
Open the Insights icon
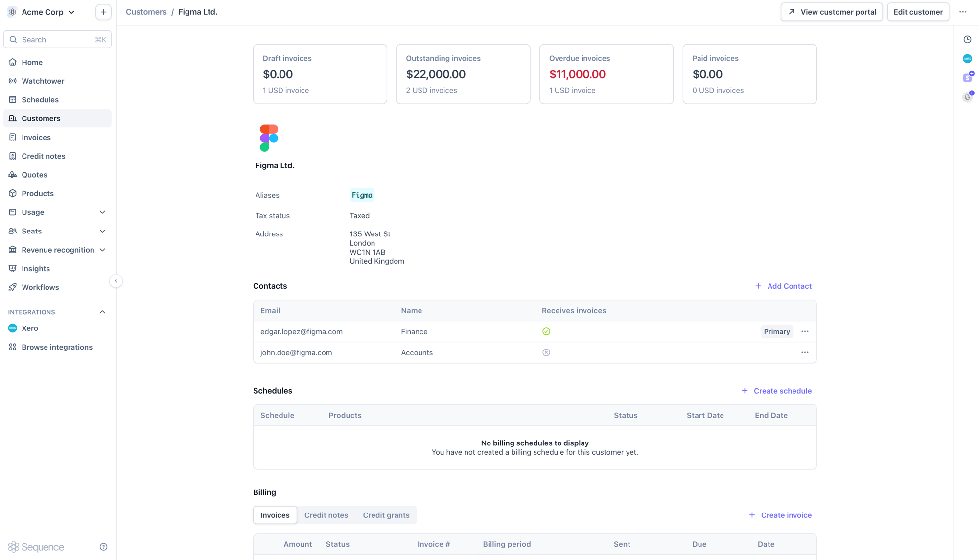coord(13,268)
